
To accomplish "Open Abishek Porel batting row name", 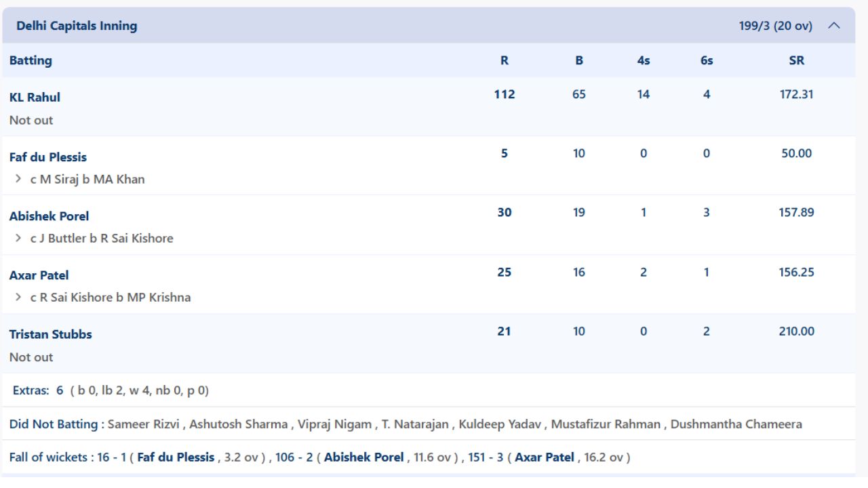I will tap(49, 216).
